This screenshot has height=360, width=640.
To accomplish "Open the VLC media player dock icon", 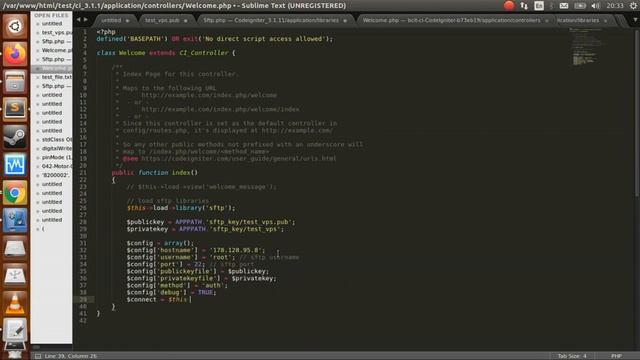I will point(15,303).
